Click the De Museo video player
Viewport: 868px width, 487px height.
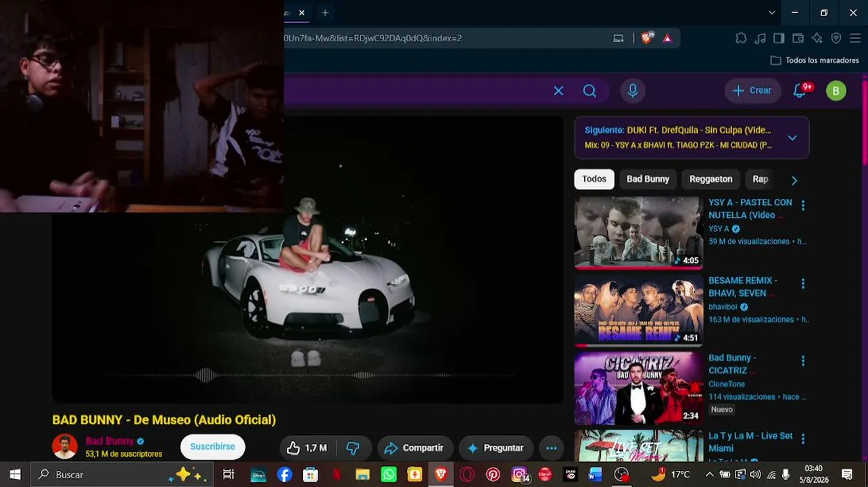coord(308,260)
